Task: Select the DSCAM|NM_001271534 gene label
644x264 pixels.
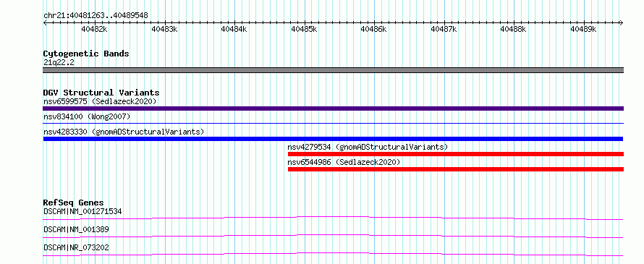Action: click(82, 211)
